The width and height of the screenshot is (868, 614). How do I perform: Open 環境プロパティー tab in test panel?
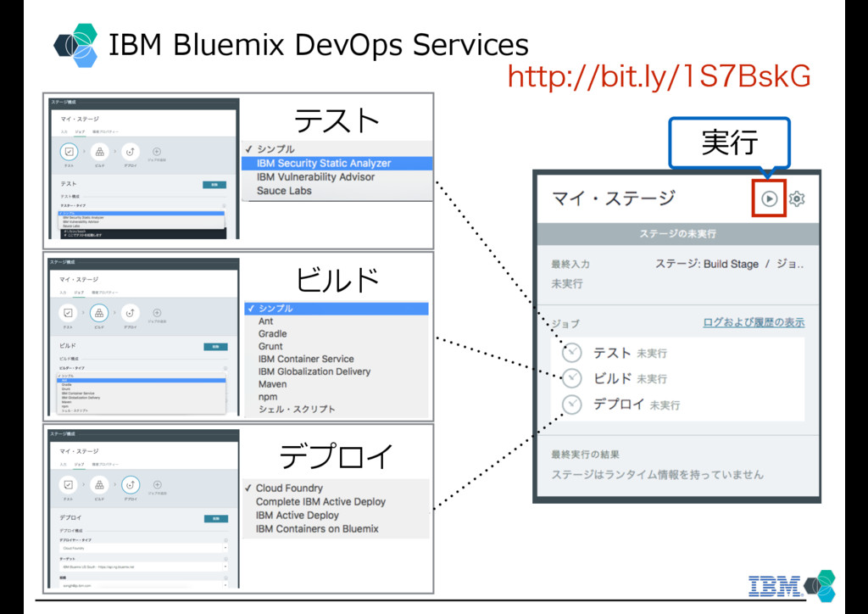[104, 131]
